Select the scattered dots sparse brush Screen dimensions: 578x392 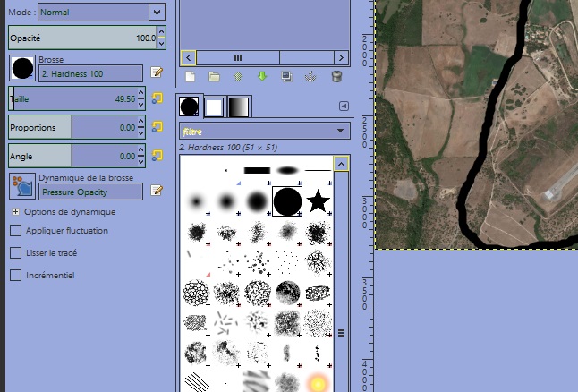pyautogui.click(x=287, y=262)
